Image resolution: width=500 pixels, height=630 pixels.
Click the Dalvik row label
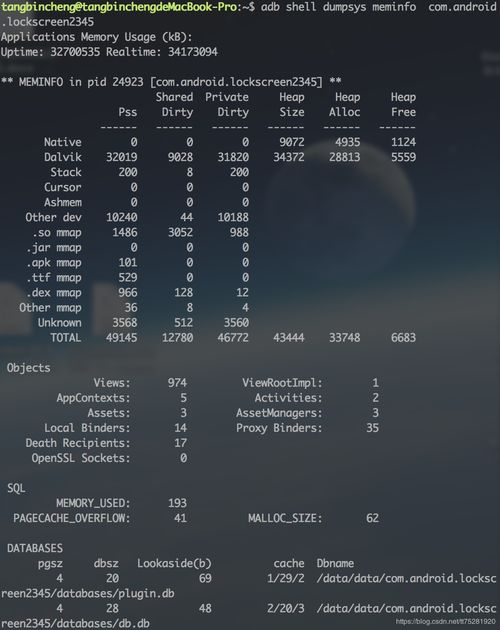click(x=63, y=157)
